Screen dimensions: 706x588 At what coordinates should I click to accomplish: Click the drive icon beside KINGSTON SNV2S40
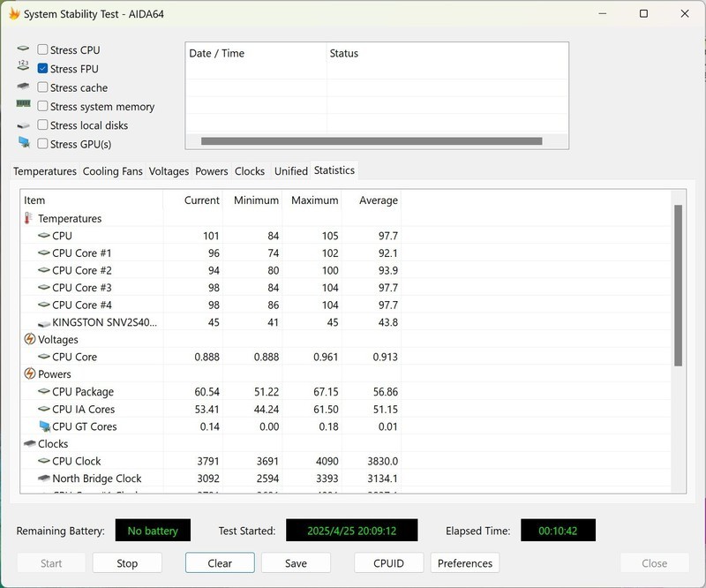pos(44,322)
